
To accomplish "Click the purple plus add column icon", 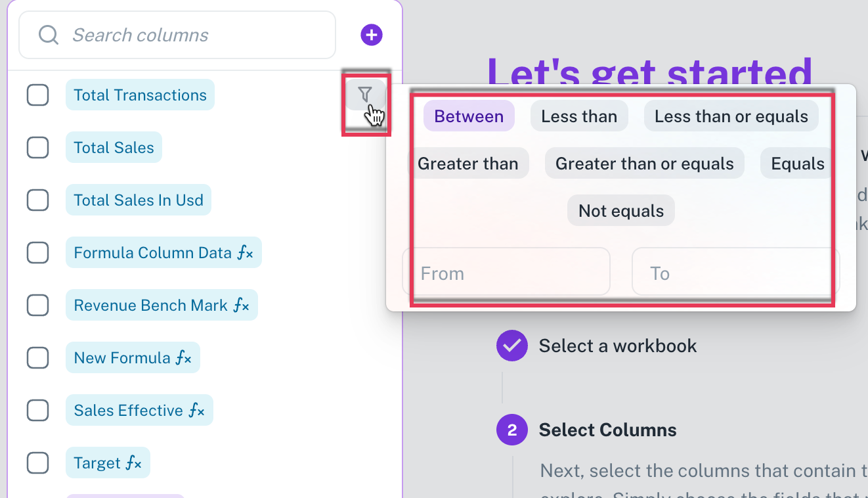I will pyautogui.click(x=372, y=35).
